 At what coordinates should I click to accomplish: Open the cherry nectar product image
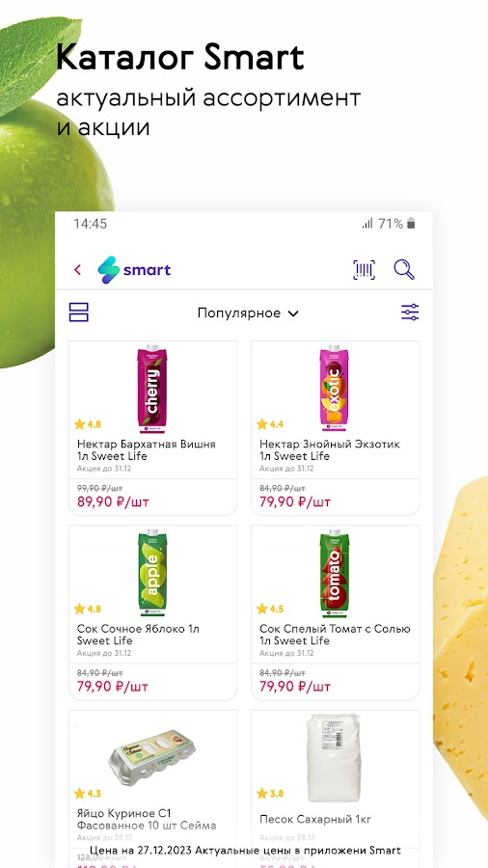tap(152, 390)
